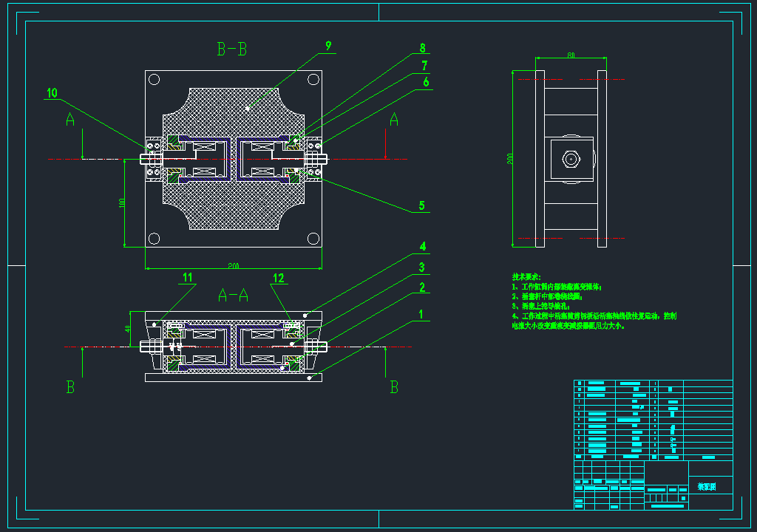Select the 200 width dimension under B-B view

pyautogui.click(x=234, y=266)
